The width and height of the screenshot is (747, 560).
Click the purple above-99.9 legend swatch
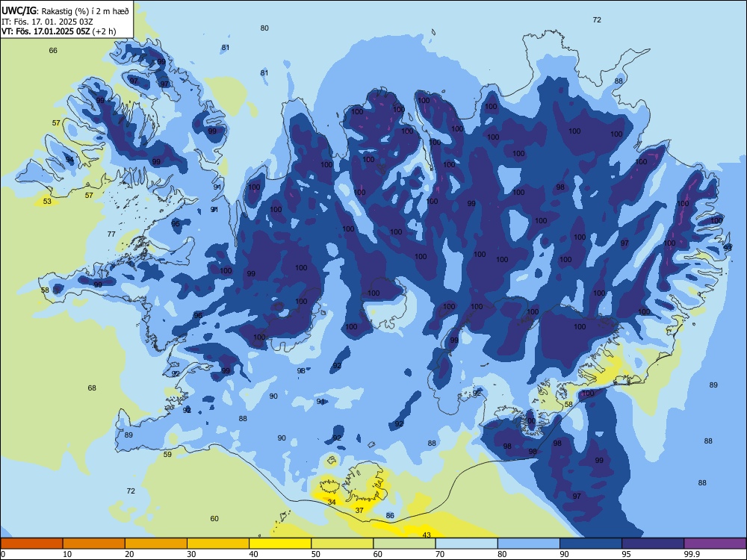click(715, 544)
